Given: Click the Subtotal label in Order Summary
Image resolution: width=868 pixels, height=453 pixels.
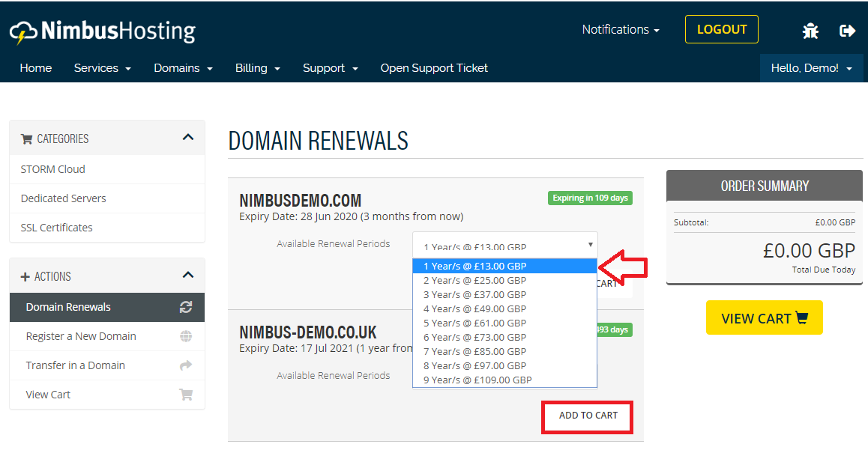Looking at the screenshot, I should [691, 222].
